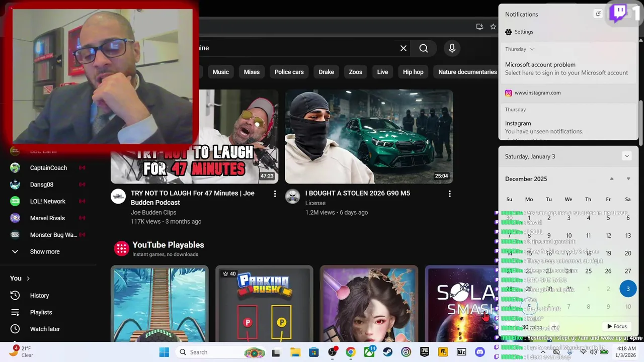Click the YouTube magnifier search button
This screenshot has height=362, width=644.
coord(424,48)
